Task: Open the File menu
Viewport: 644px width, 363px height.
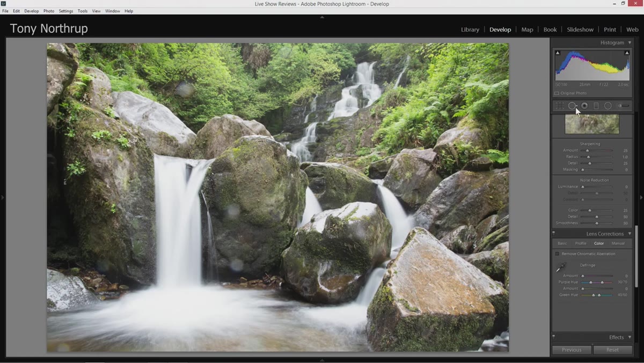Action: [5, 11]
